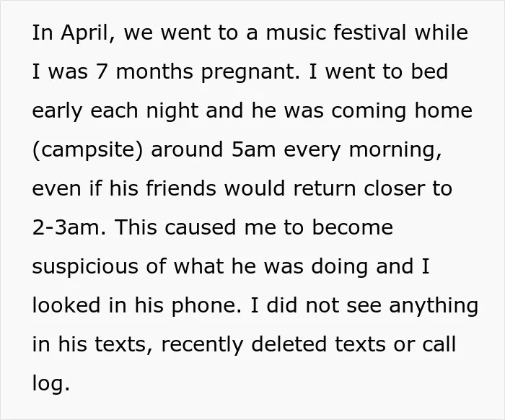Click the word "music" in the paragraph
The image size is (505, 420).
(x=296, y=32)
